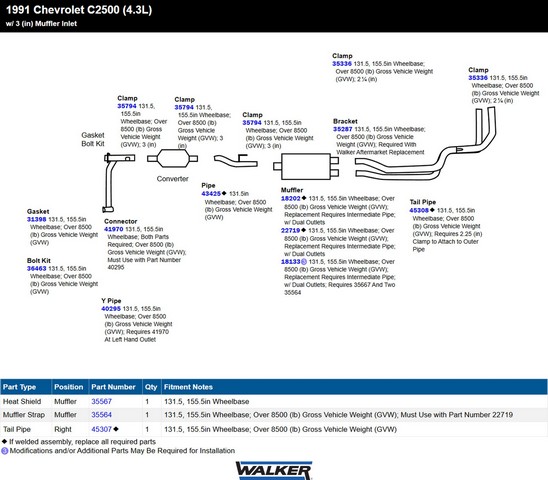Open connector part number 41970 link
Screen dimensions: 548x480
[114, 229]
